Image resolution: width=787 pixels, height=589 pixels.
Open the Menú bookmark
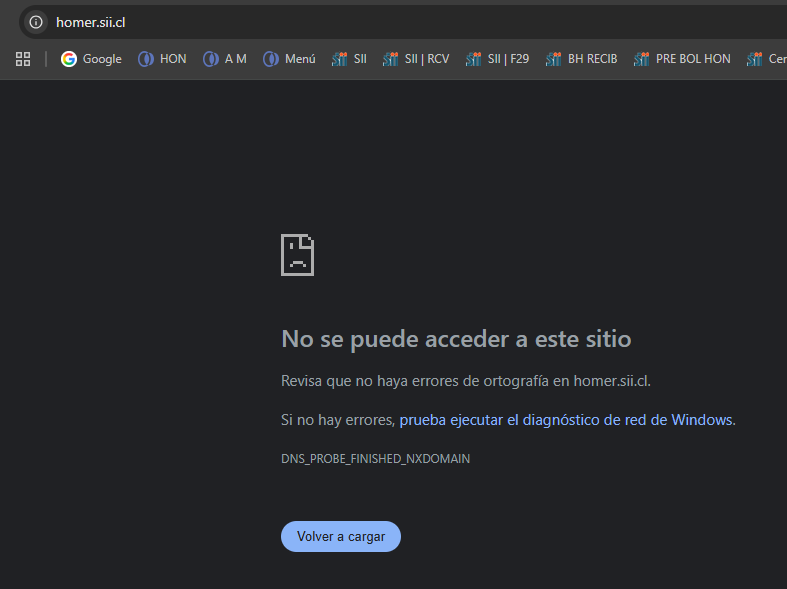click(x=289, y=59)
